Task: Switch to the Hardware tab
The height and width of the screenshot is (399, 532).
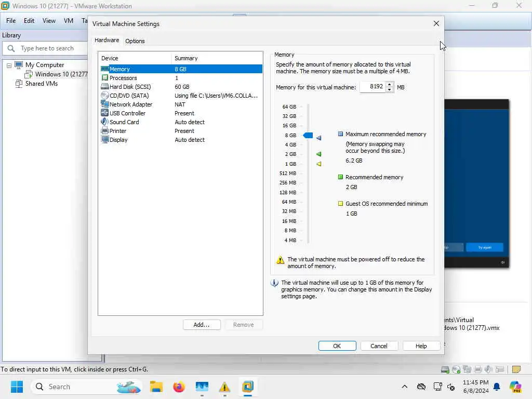Action: [107, 40]
